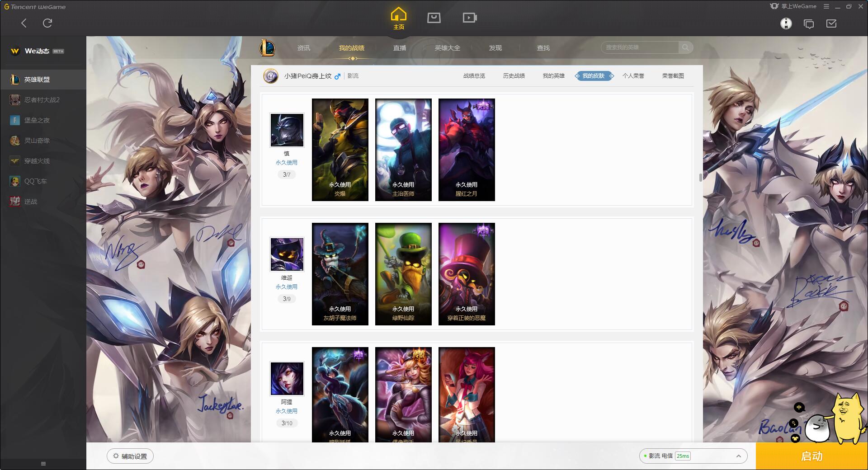Open the mail envelope icon

click(831, 23)
